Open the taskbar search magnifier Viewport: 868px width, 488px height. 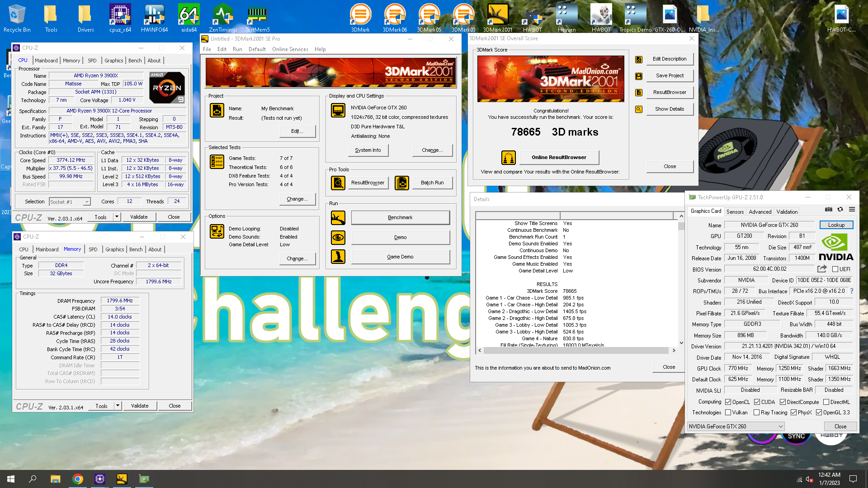point(33,479)
